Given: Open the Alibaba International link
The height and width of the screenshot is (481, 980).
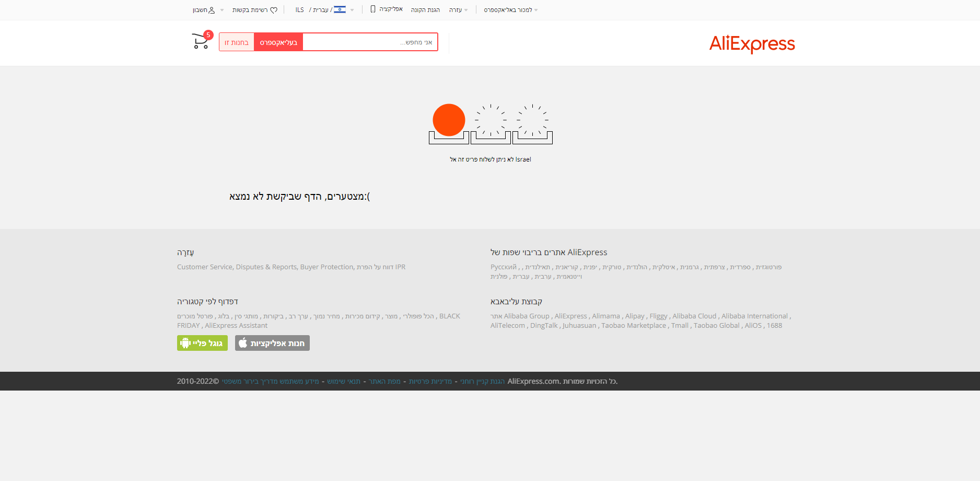Looking at the screenshot, I should [754, 316].
